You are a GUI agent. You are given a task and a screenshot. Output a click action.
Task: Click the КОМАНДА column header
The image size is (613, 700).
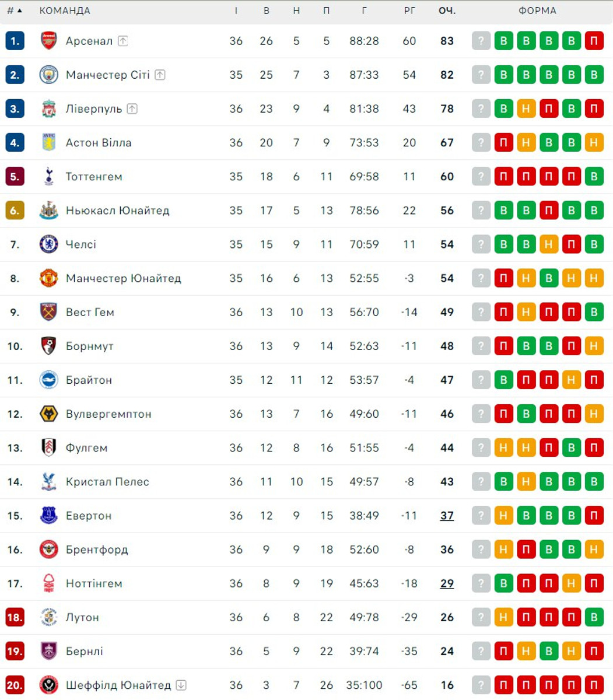pos(65,10)
